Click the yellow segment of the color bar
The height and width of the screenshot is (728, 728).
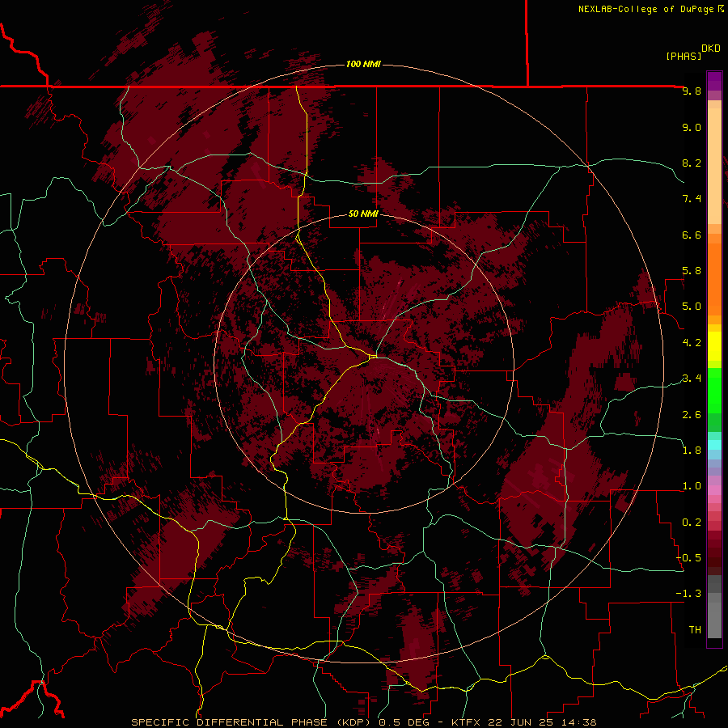pos(714,346)
